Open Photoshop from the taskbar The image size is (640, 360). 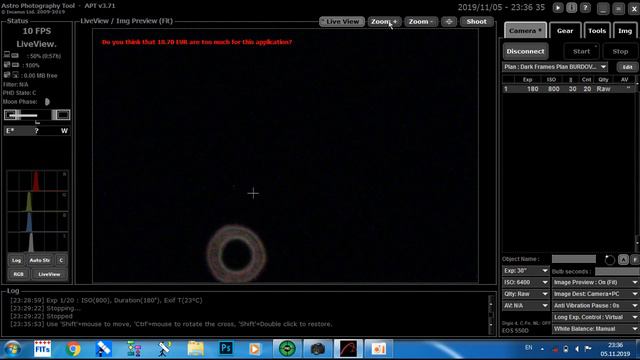(226, 349)
